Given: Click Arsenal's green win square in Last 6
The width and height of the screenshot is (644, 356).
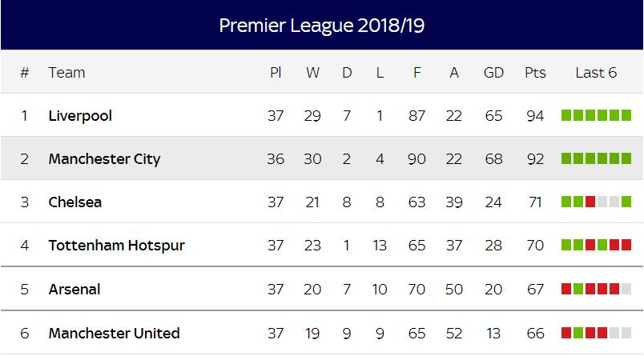Looking at the screenshot, I should (x=578, y=289).
